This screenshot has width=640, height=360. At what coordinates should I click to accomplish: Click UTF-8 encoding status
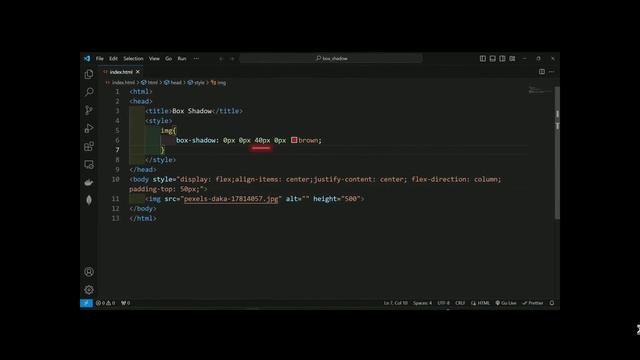click(443, 303)
